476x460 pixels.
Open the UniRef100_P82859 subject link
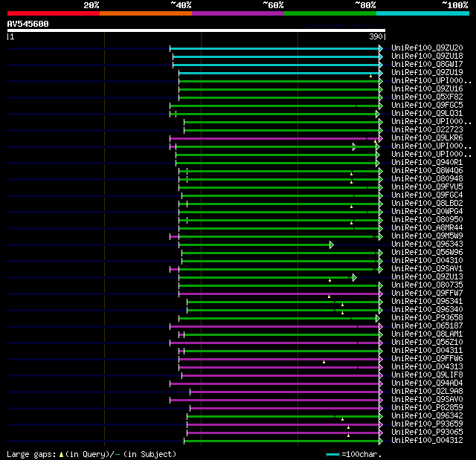[427, 408]
